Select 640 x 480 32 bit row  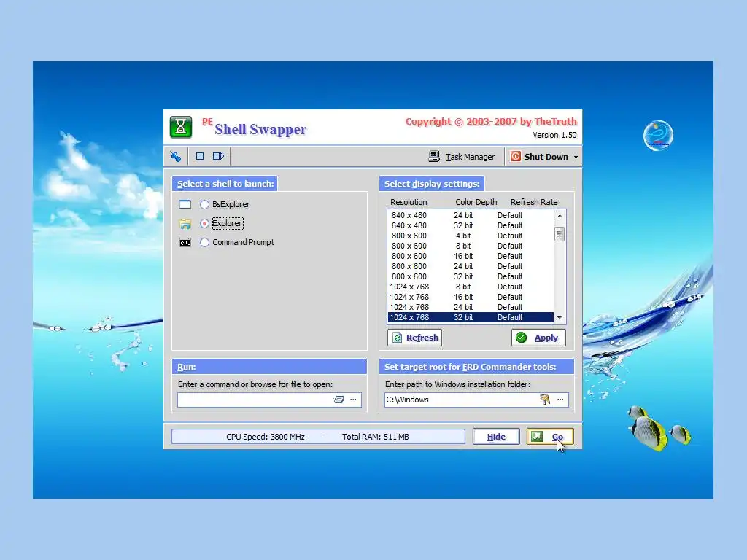(471, 225)
